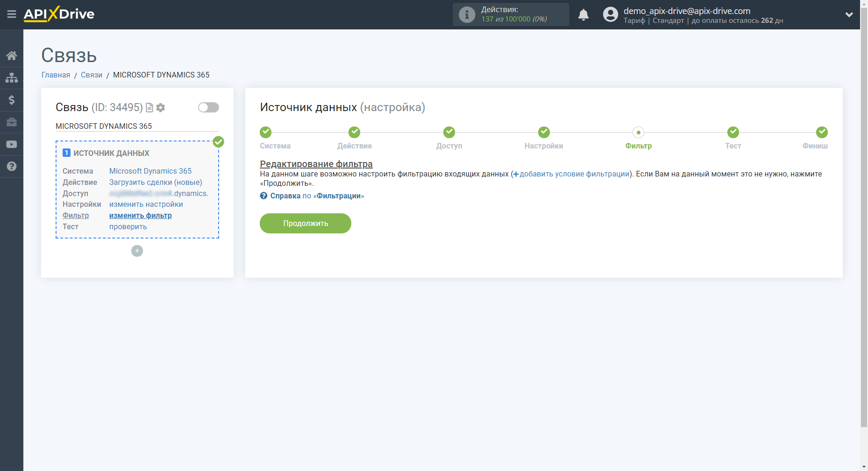This screenshot has width=868, height=471.
Task: Click the Действия counter panel
Action: [511, 14]
